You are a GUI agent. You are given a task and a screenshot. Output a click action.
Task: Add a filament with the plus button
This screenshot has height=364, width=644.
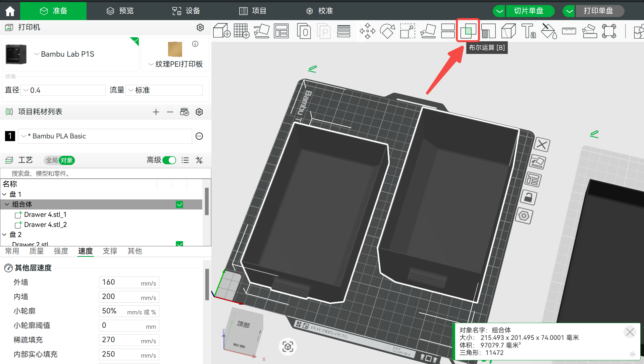156,112
